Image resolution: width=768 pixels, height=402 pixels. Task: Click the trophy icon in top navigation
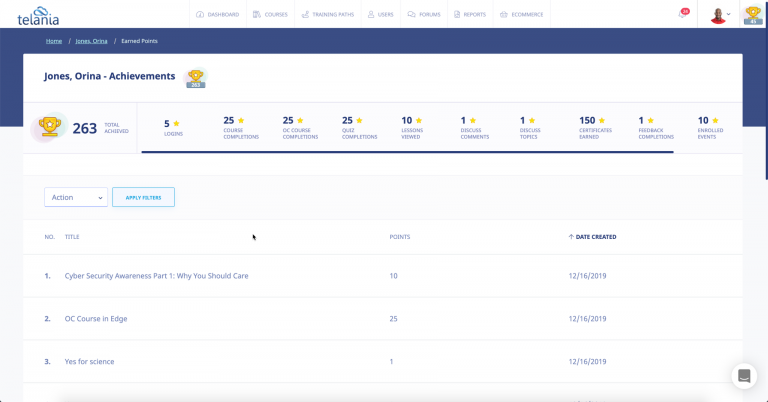753,14
